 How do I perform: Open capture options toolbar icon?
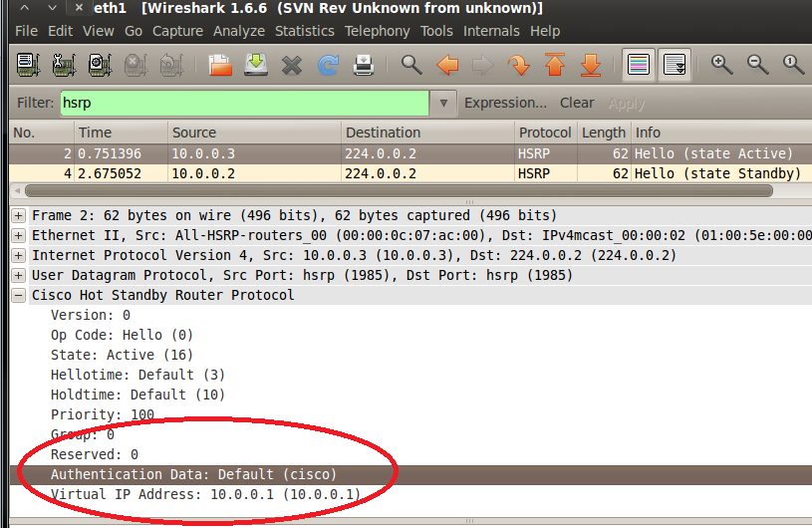(x=64, y=65)
